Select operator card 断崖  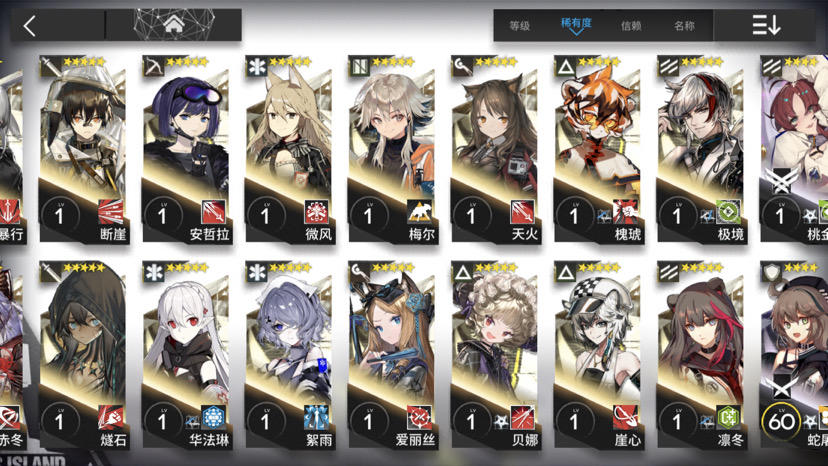coord(83,150)
